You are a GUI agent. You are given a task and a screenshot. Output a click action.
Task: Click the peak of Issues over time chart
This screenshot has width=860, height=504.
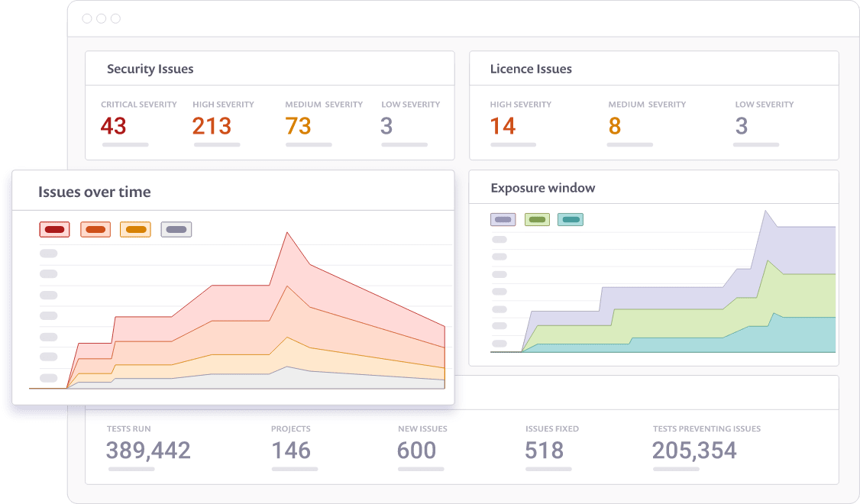[x=287, y=233]
